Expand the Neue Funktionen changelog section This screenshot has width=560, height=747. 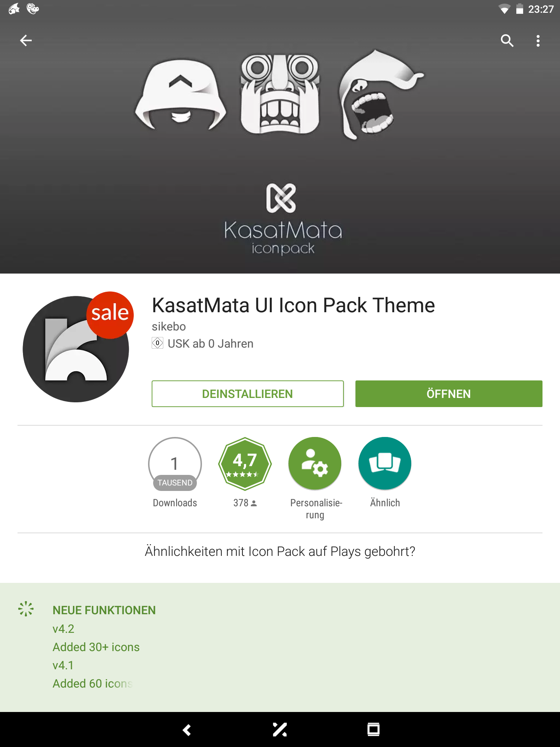104,610
